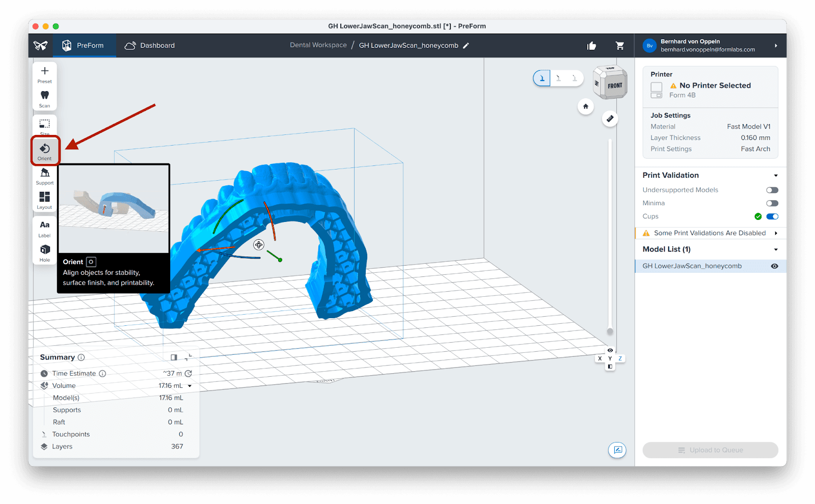Disable the Cups validation toggle
The image size is (815, 504).
tap(772, 216)
